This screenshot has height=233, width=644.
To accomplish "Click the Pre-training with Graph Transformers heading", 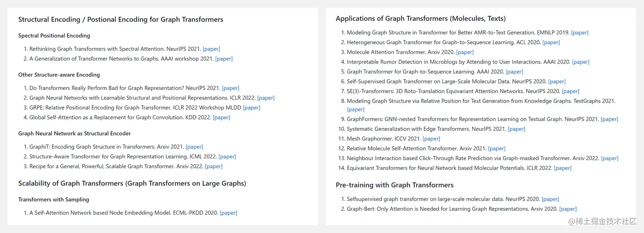I will click(x=394, y=185).
